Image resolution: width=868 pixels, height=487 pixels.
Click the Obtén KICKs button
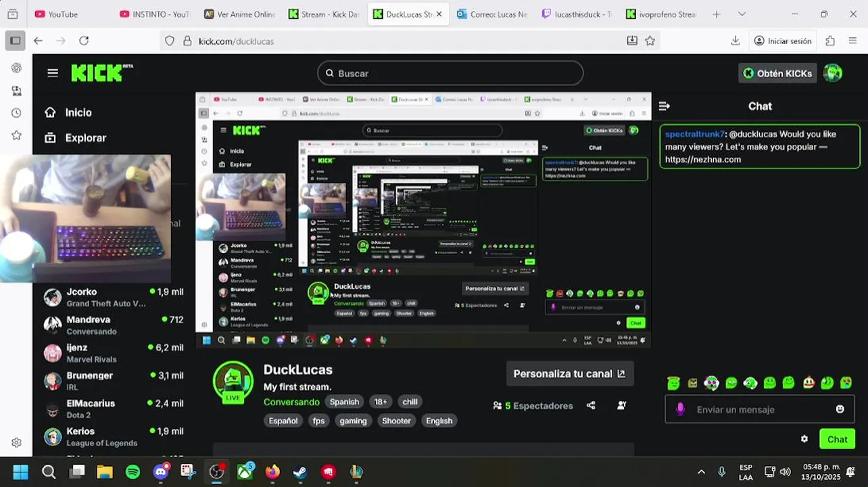[777, 73]
